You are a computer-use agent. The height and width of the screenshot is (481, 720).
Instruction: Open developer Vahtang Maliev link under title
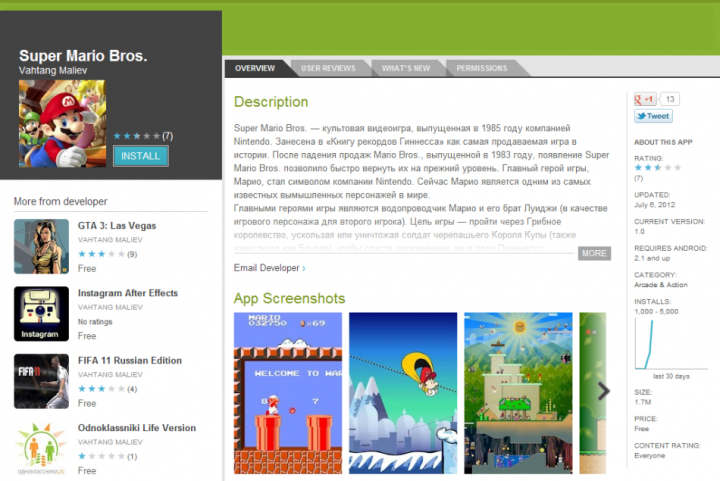(53, 71)
